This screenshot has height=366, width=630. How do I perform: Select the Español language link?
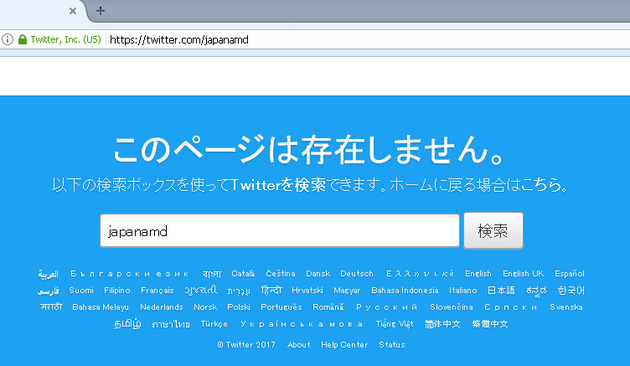click(x=569, y=274)
